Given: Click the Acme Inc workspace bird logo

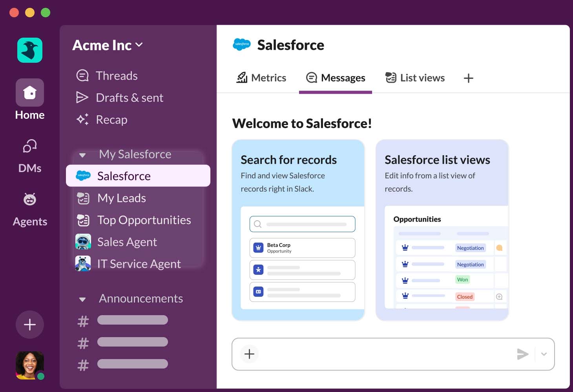Looking at the screenshot, I should tap(30, 50).
